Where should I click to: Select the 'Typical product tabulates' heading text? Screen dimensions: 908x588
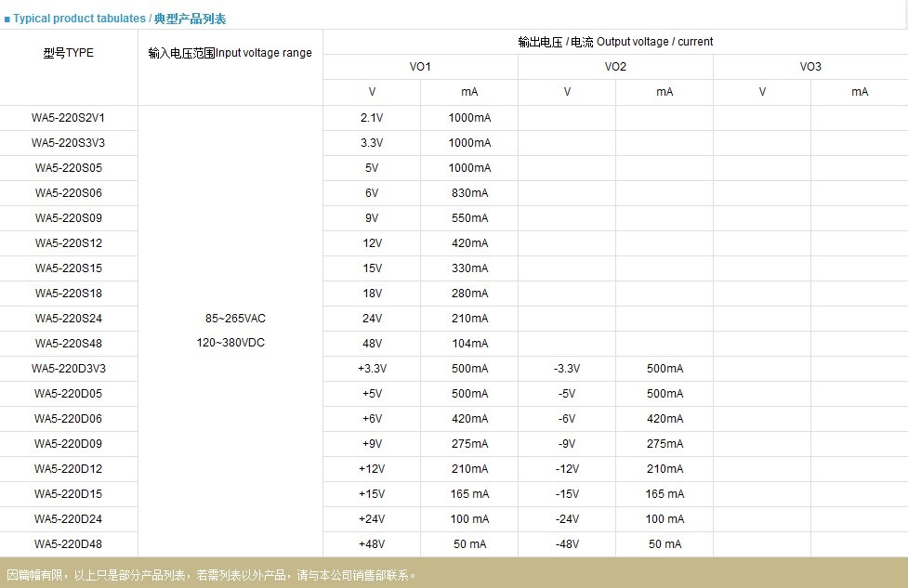79,19
